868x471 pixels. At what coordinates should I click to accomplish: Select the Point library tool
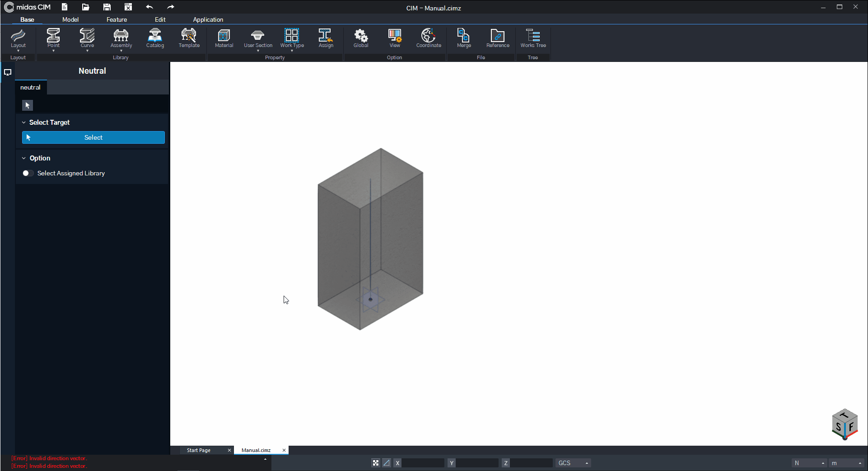(x=53, y=38)
